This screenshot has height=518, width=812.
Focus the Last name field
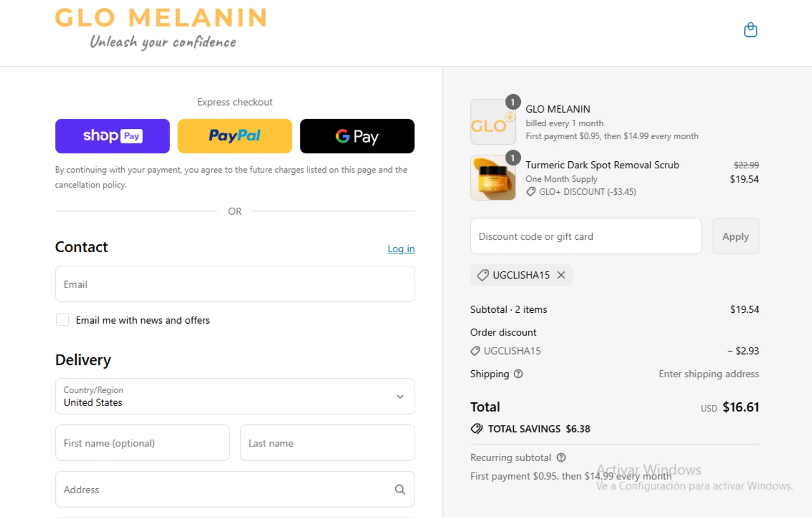[x=328, y=443]
